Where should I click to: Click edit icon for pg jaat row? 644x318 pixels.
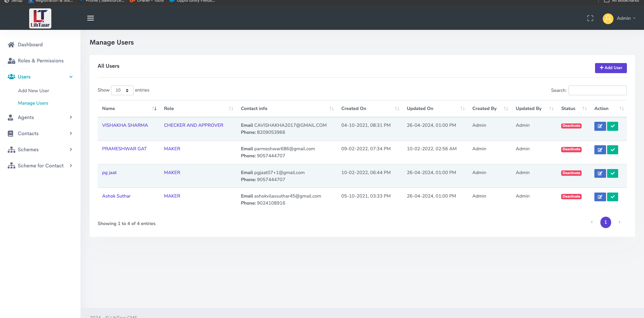[600, 173]
